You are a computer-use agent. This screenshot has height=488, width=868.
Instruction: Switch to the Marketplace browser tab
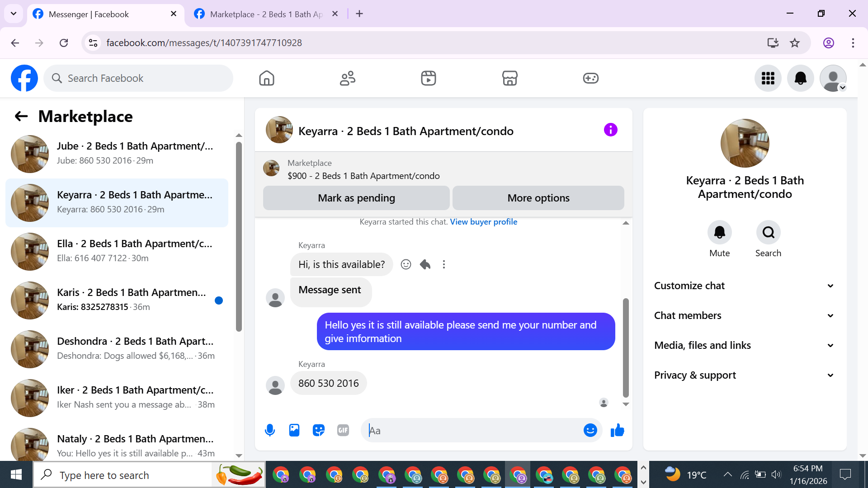(x=266, y=14)
